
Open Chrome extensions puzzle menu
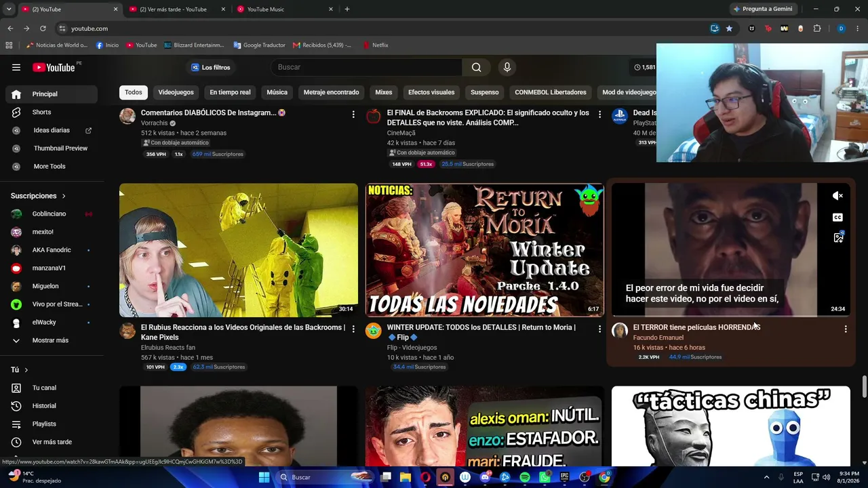click(817, 28)
